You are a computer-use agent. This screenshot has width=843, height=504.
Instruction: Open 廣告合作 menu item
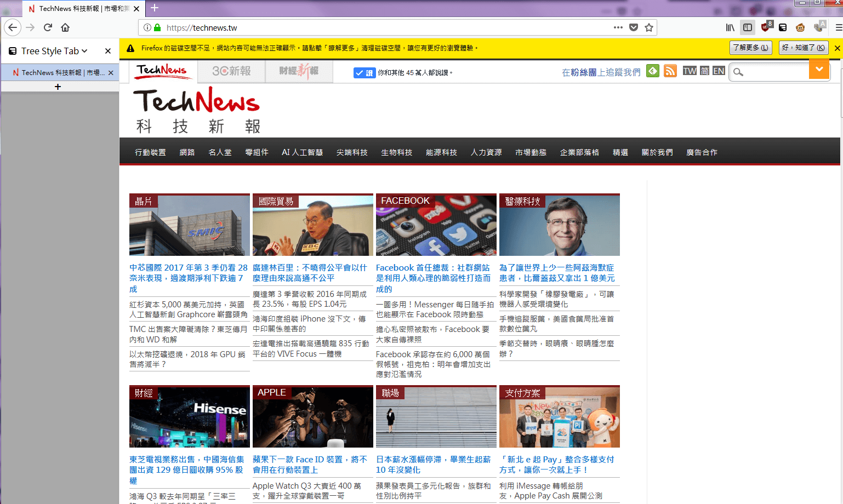[x=702, y=152]
